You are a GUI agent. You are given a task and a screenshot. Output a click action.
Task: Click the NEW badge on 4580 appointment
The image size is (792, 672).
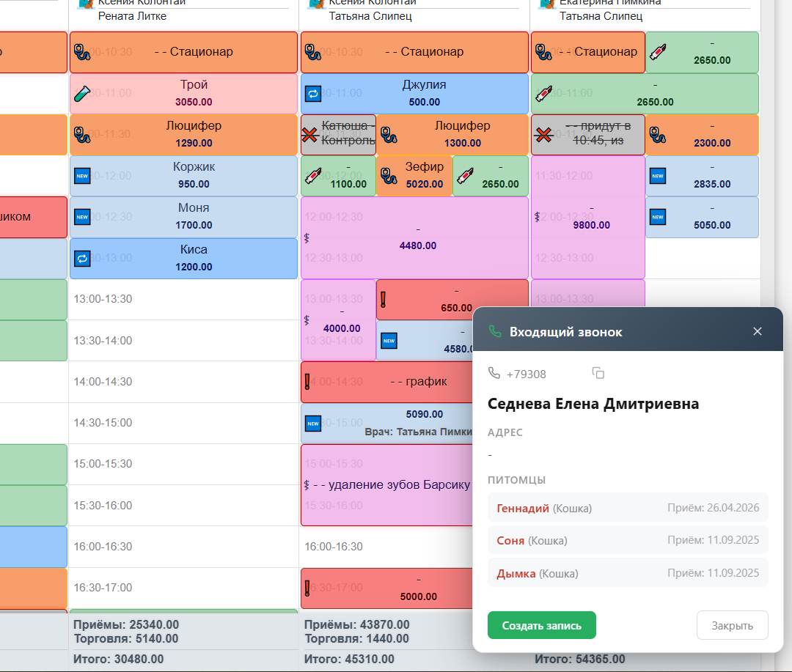(389, 341)
